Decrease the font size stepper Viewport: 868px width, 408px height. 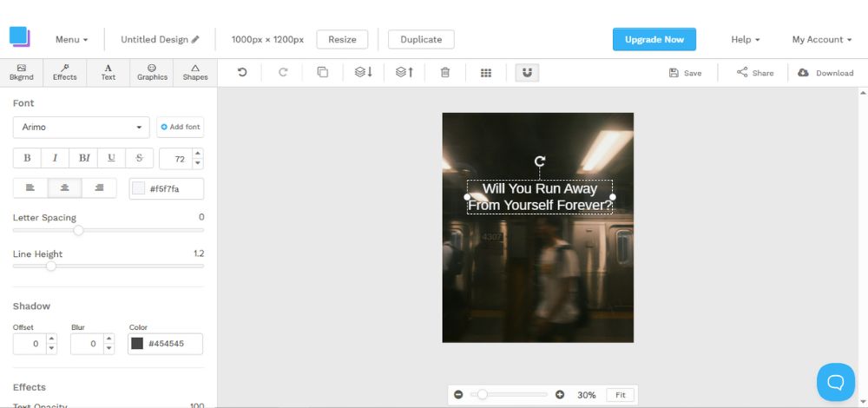pos(198,164)
